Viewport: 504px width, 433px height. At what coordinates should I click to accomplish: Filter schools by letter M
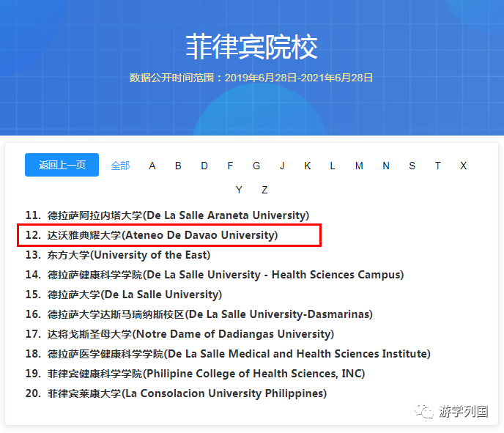(359, 166)
